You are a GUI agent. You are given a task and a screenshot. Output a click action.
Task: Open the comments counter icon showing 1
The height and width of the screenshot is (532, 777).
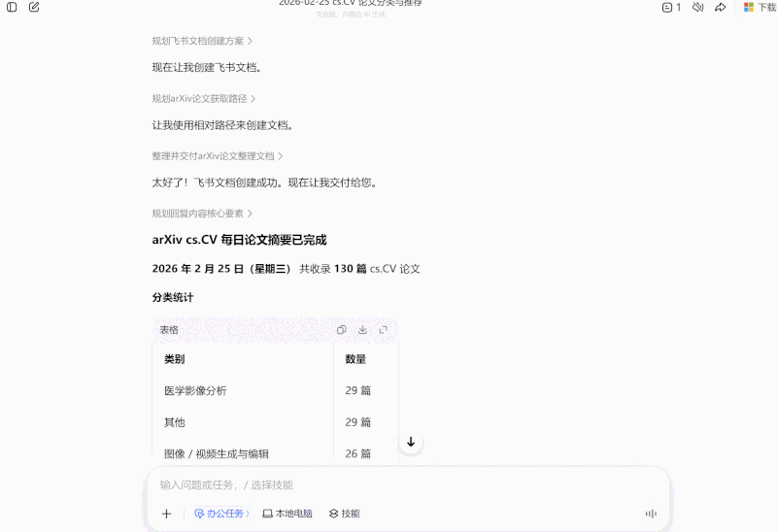click(671, 8)
